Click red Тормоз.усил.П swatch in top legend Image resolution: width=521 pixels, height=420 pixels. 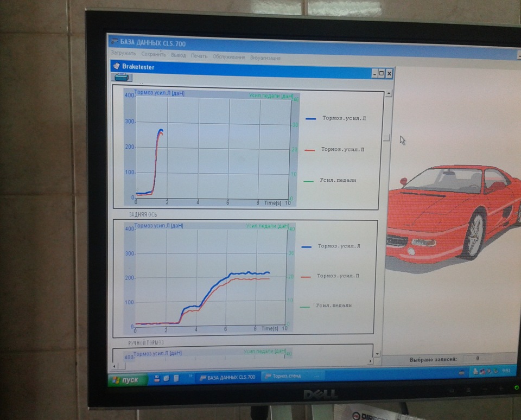click(310, 150)
